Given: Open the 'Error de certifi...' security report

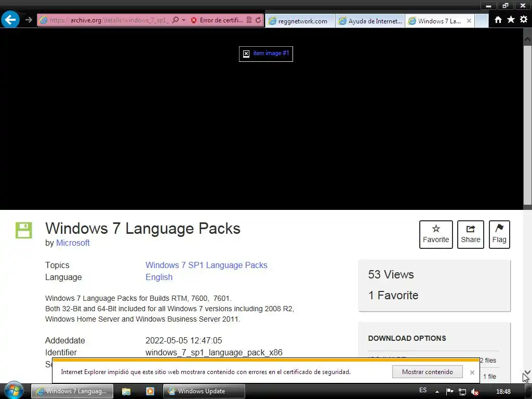Looking at the screenshot, I should 221,20.
